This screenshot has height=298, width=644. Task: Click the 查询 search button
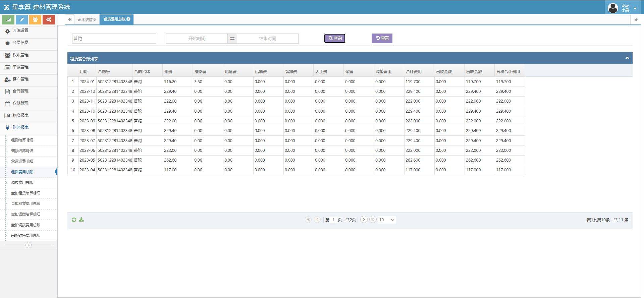(x=334, y=38)
